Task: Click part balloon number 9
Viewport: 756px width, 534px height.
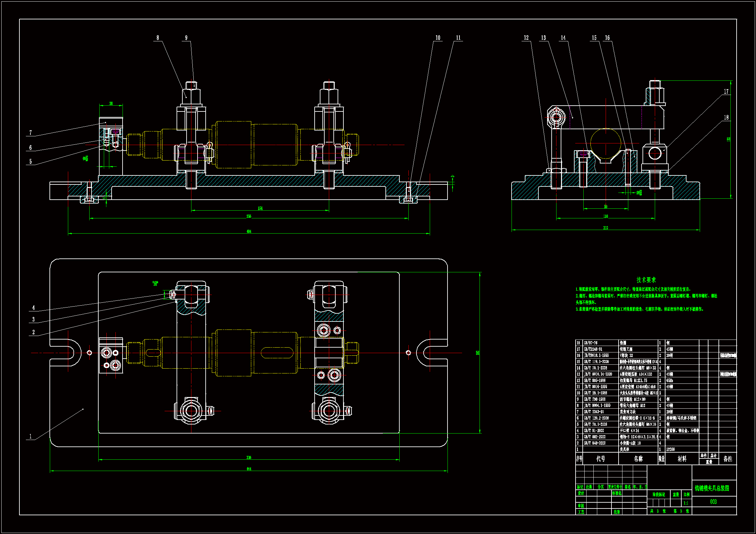Action: pos(186,38)
